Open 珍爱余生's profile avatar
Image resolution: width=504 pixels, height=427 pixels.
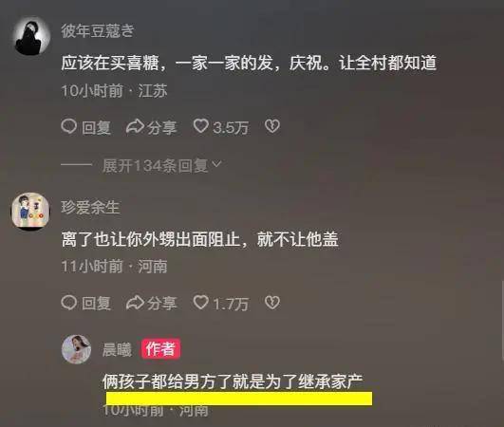click(30, 211)
